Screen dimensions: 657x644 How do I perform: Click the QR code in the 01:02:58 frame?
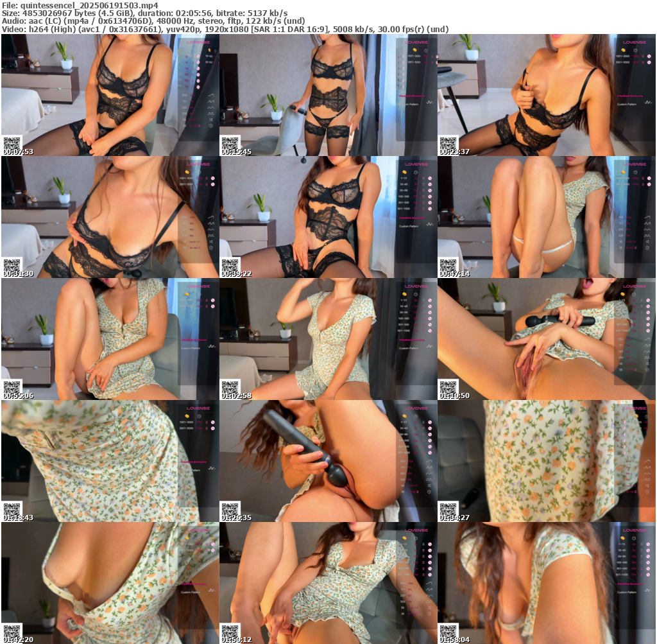[229, 387]
